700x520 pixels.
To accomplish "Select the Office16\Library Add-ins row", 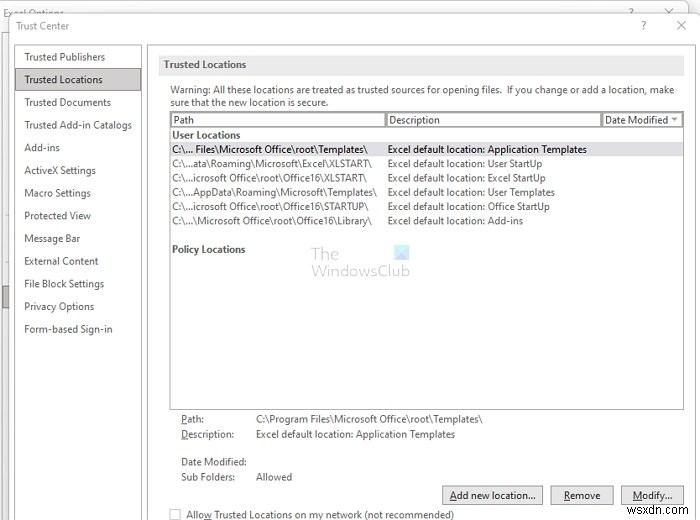I will tap(426, 221).
